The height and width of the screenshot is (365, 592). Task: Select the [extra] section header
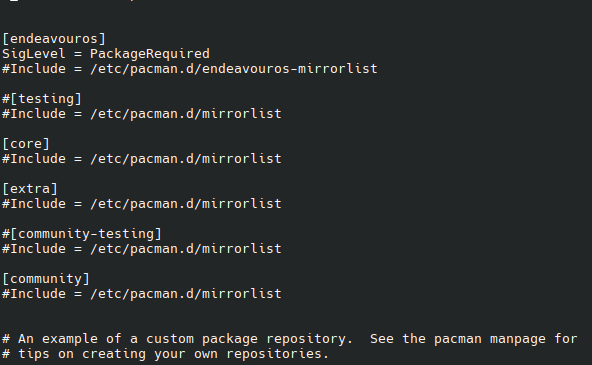coord(30,189)
